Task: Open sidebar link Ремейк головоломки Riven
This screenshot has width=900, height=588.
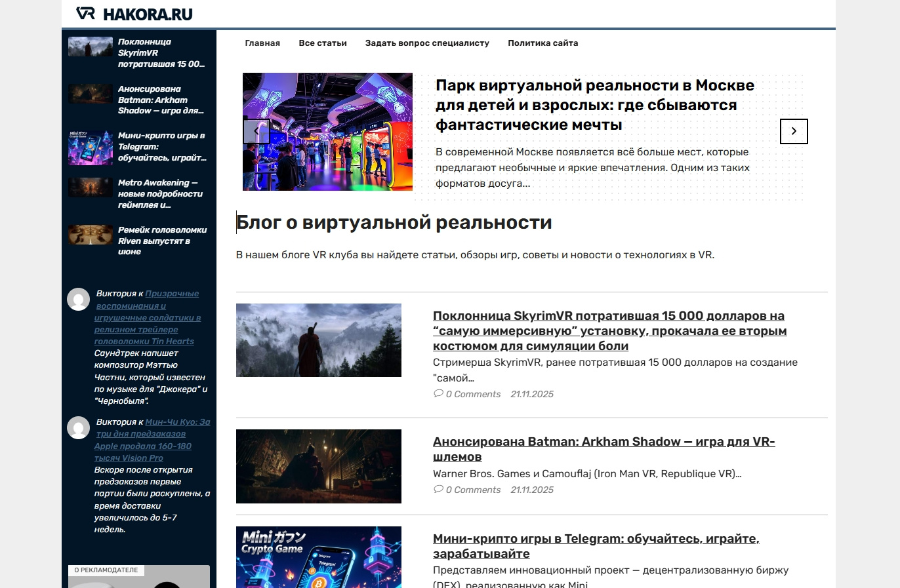Action: click(163, 241)
